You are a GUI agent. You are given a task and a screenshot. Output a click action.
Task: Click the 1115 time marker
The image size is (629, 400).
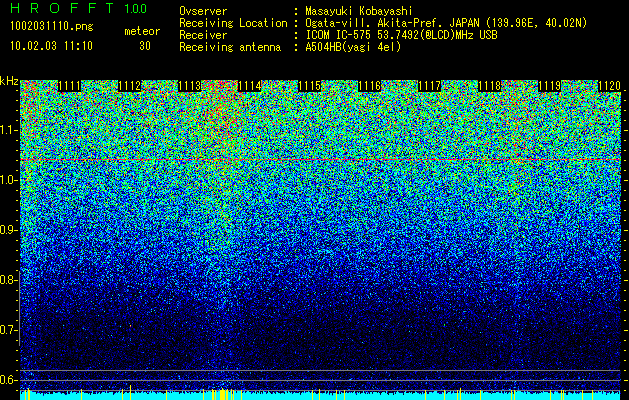(310, 86)
